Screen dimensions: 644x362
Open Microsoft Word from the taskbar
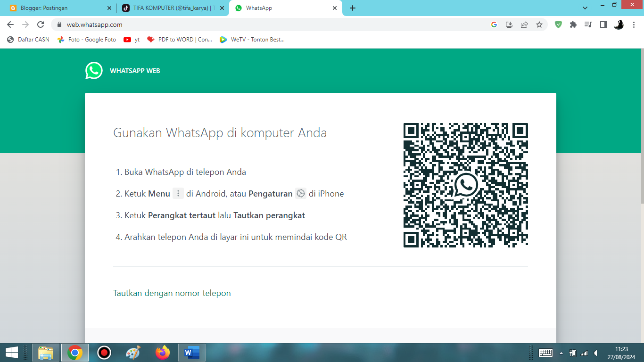coord(192,353)
